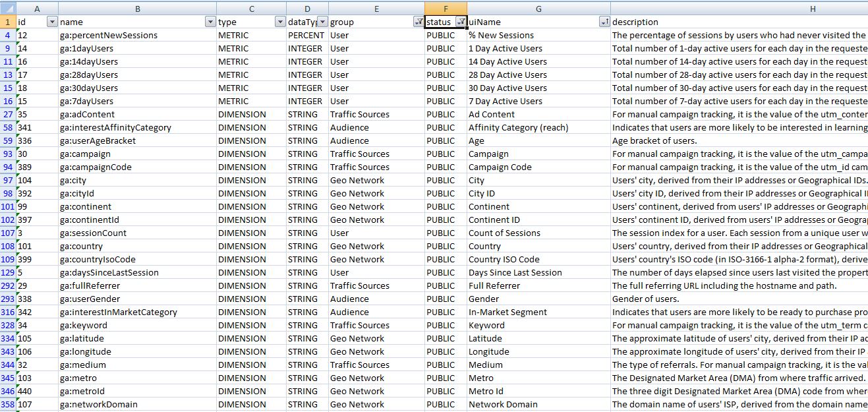Select column F header

click(446, 8)
